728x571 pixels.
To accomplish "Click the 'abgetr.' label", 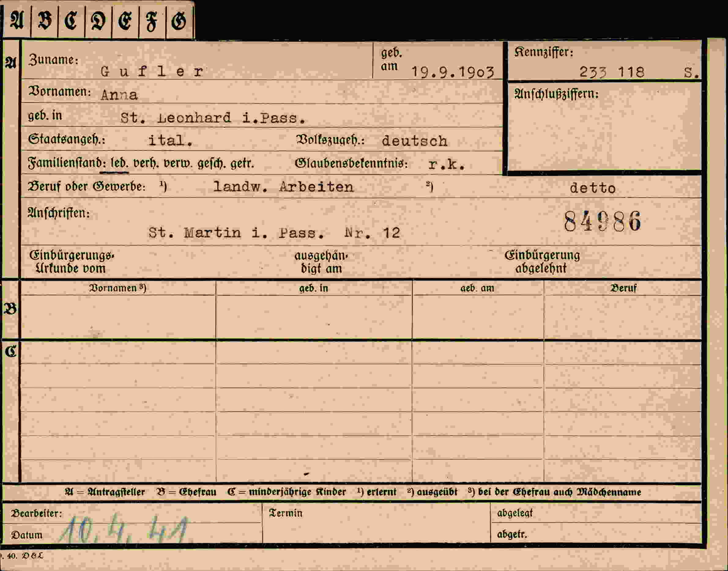I will tap(512, 534).
